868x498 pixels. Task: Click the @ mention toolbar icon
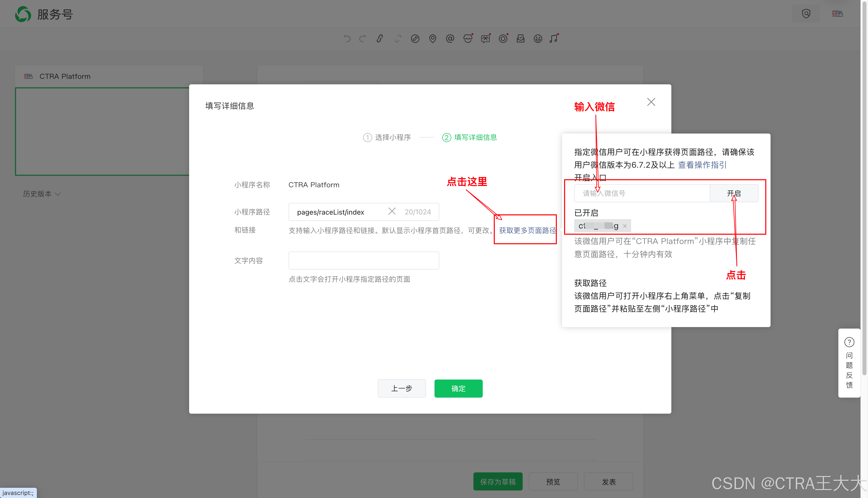tap(450, 39)
